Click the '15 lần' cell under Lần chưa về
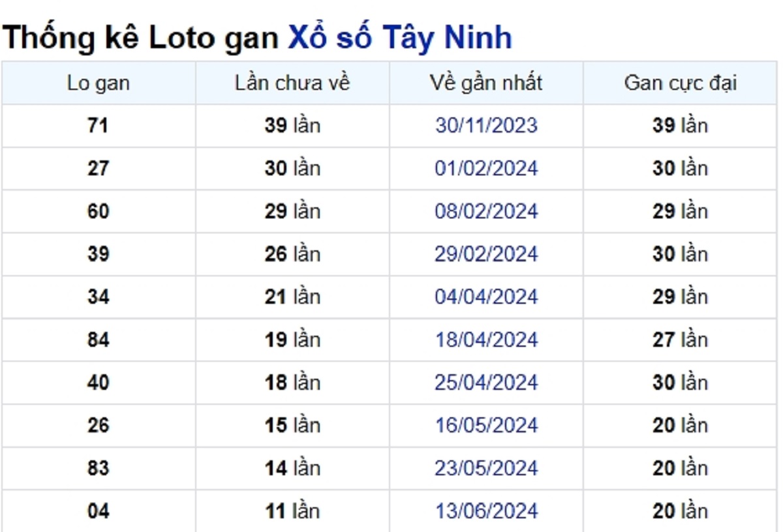 coord(292,425)
